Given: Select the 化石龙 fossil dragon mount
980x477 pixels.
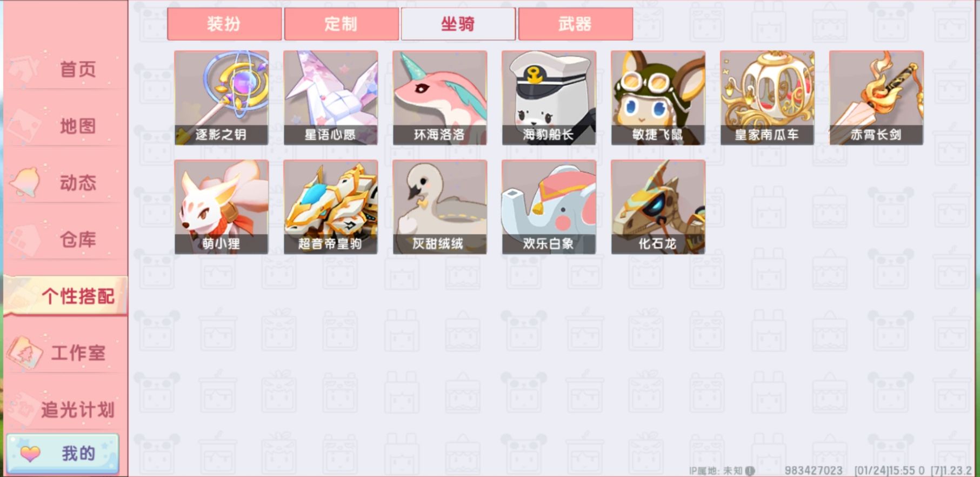Looking at the screenshot, I should point(658,207).
